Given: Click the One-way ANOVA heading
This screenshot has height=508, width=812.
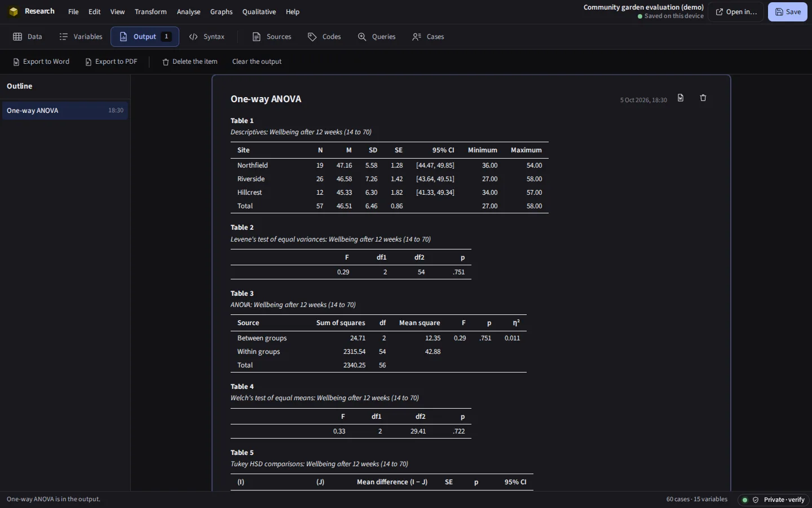Looking at the screenshot, I should click(266, 99).
